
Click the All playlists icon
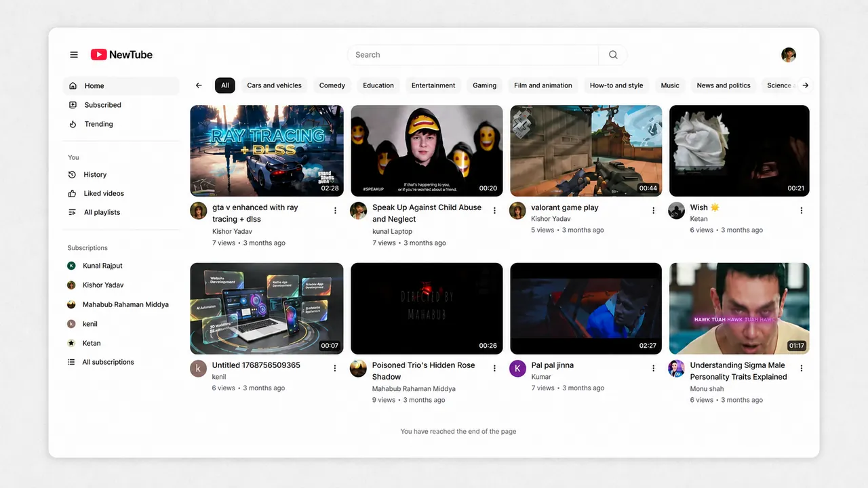[72, 213]
